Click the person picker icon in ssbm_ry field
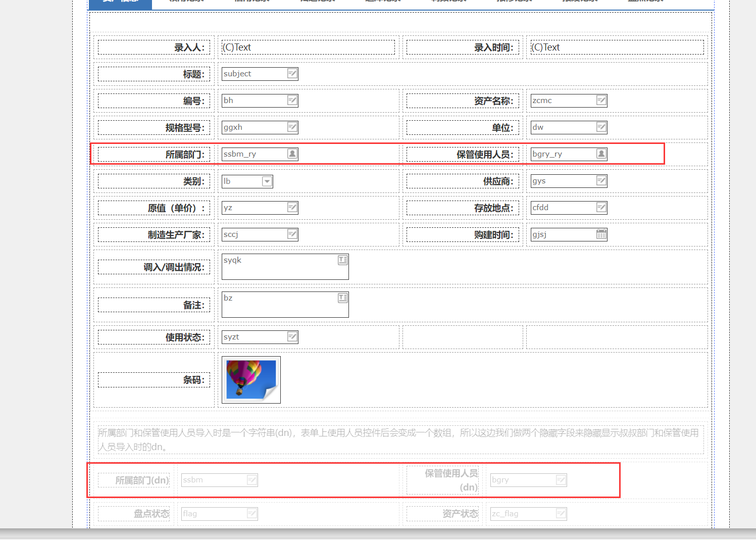Image resolution: width=756 pixels, height=540 pixels. pos(292,154)
